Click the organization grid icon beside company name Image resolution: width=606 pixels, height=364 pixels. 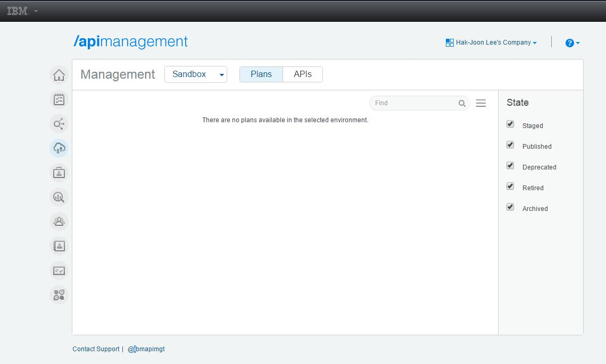pos(450,43)
